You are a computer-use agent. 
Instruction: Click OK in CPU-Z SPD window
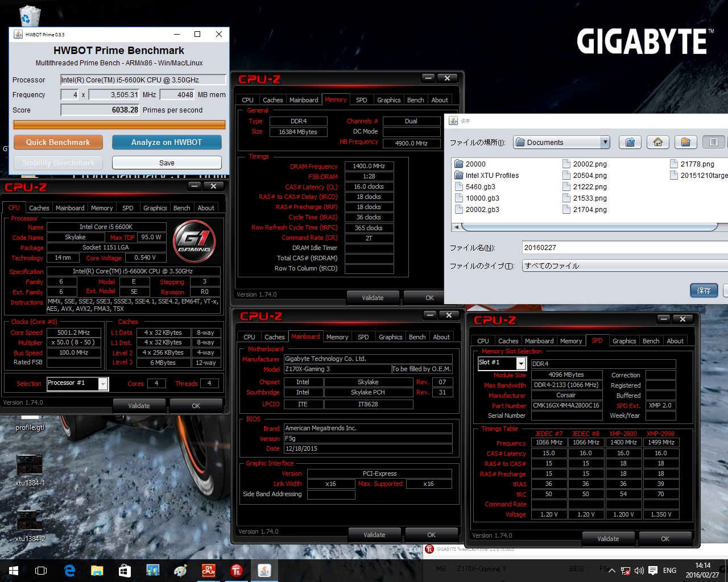(665, 539)
